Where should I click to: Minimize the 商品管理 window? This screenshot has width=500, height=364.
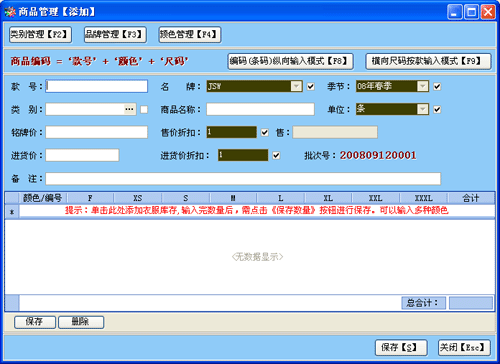[455, 12]
